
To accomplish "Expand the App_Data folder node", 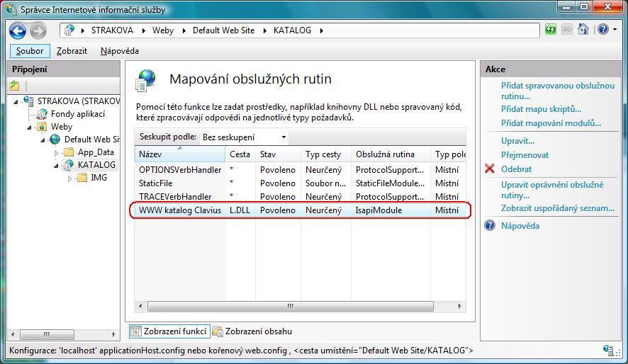I will coord(57,152).
